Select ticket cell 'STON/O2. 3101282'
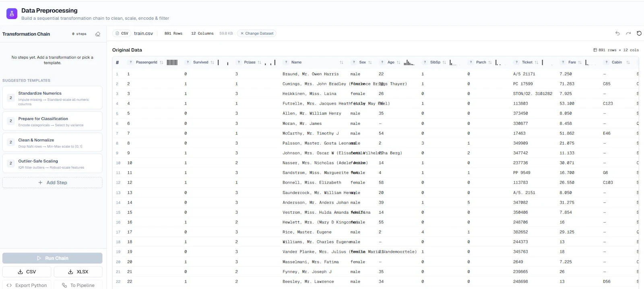644x289 pixels. [x=533, y=94]
